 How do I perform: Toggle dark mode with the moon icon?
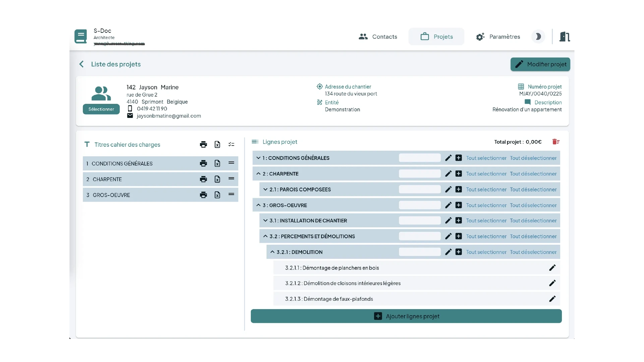pyautogui.click(x=538, y=37)
